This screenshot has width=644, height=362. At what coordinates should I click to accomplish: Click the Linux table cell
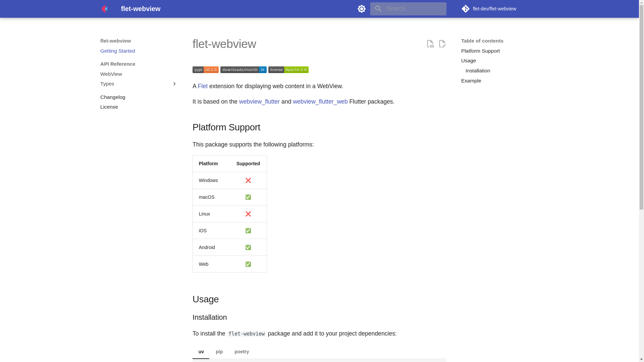click(211, 214)
